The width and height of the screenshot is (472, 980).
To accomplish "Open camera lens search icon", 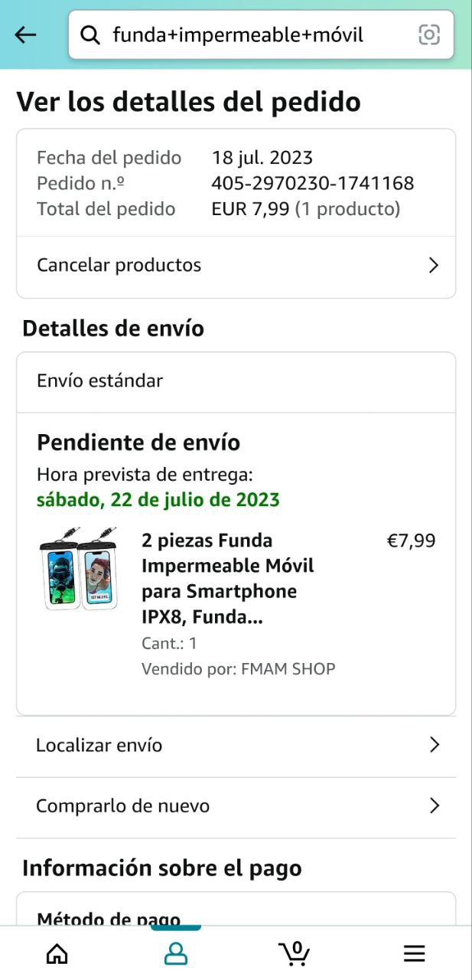I will tap(429, 34).
